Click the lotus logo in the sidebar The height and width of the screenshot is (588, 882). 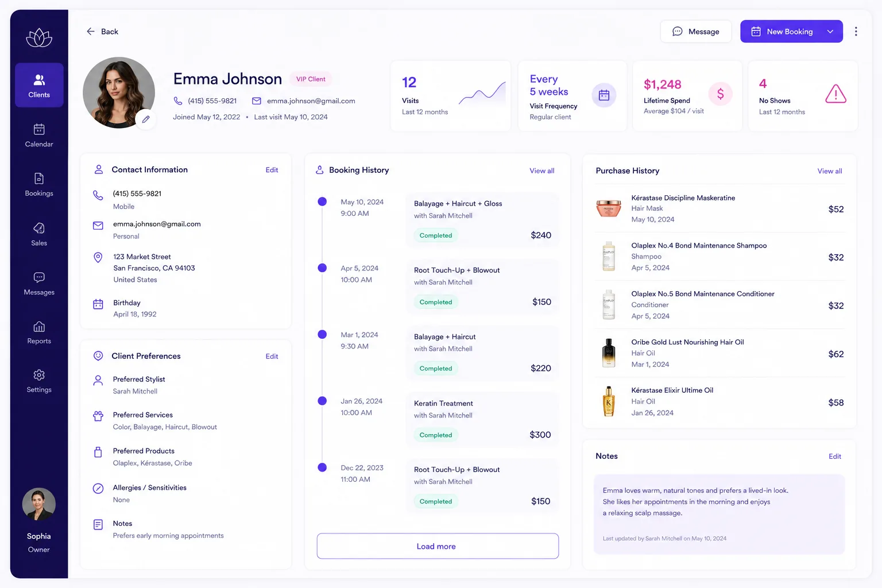tap(39, 38)
